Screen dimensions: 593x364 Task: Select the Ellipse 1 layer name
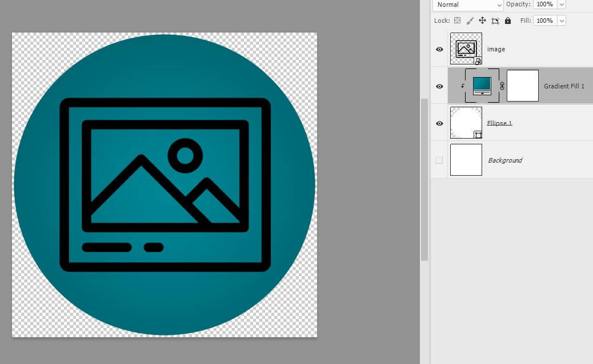coord(499,123)
